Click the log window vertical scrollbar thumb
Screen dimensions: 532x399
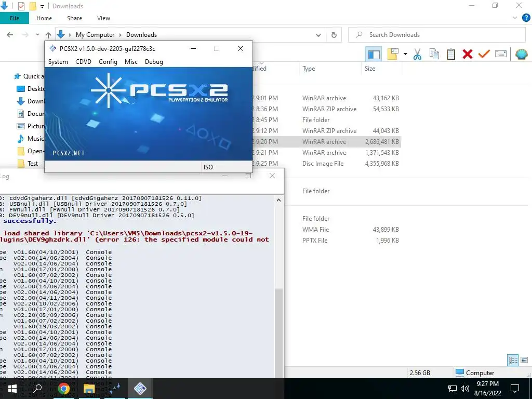point(278,332)
